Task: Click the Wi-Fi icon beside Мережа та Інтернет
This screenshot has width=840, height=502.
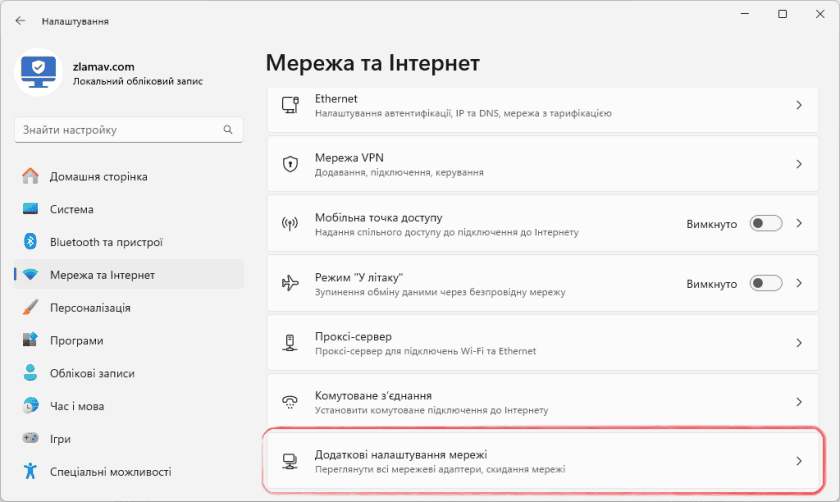Action: [x=31, y=275]
